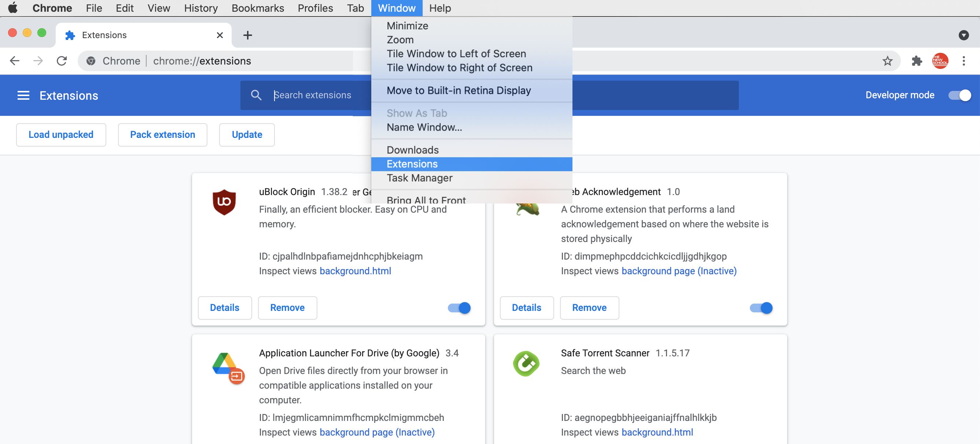Open the Extensions puzzle icon in toolbar
Image resolution: width=980 pixels, height=444 pixels.
[917, 61]
